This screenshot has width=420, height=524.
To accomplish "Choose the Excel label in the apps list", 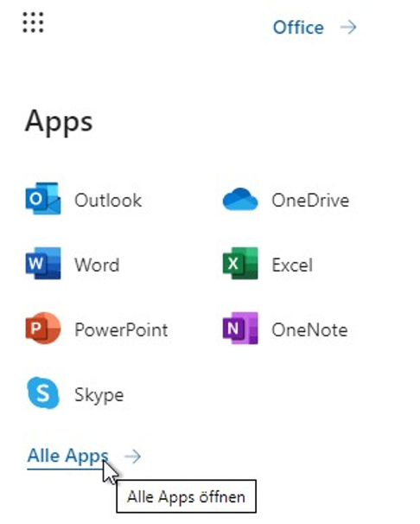I will (x=292, y=265).
